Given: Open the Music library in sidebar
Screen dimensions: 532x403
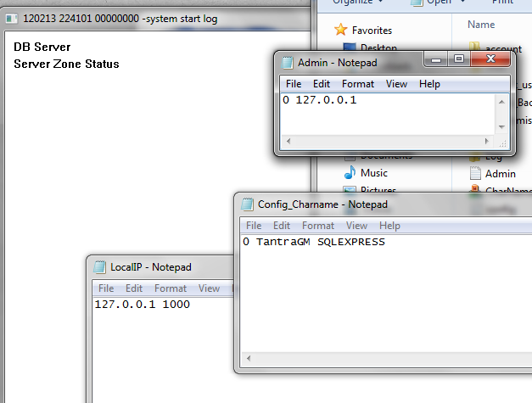Looking at the screenshot, I should coord(350,173).
